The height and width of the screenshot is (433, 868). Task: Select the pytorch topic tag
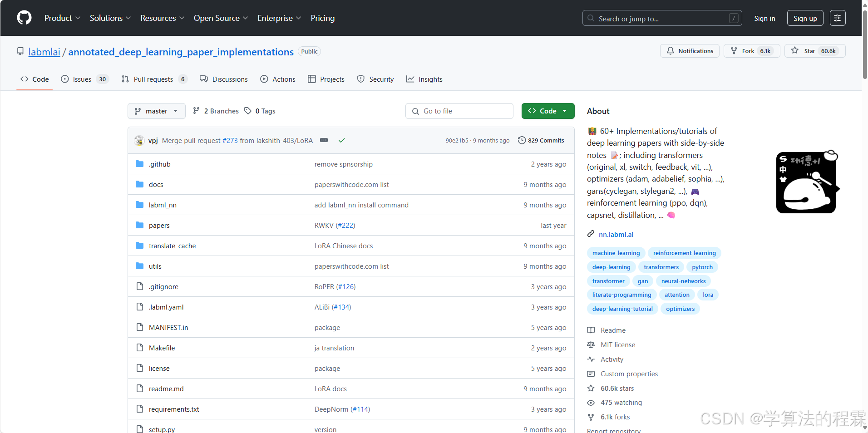pyautogui.click(x=702, y=267)
